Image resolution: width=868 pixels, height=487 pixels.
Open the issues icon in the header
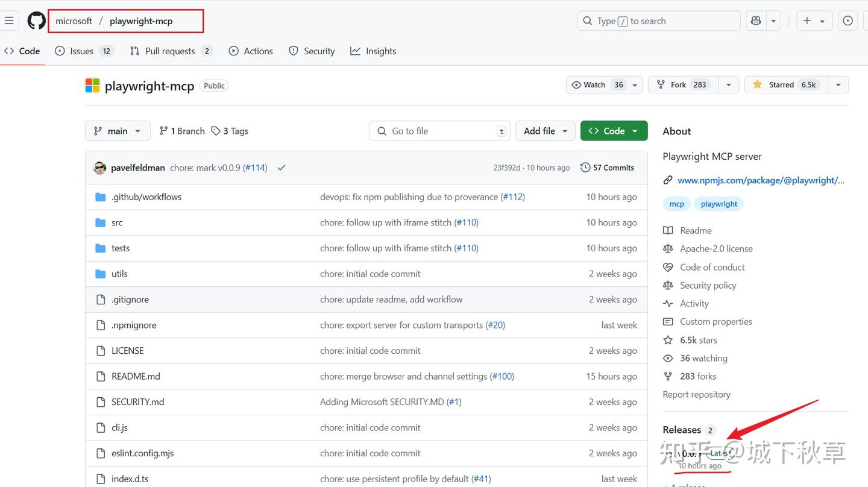click(848, 21)
